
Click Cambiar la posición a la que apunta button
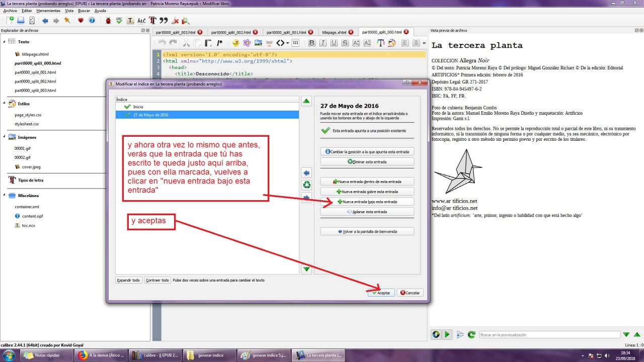pos(367,151)
